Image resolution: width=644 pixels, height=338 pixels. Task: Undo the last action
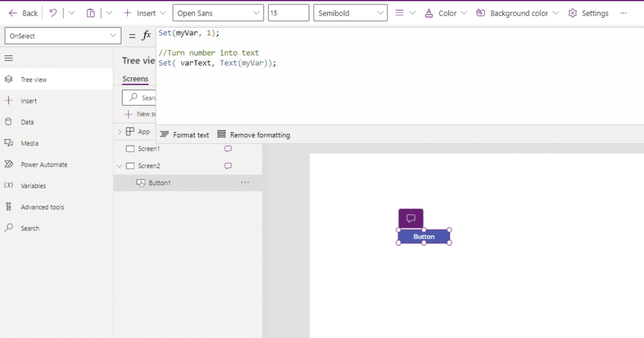click(53, 13)
